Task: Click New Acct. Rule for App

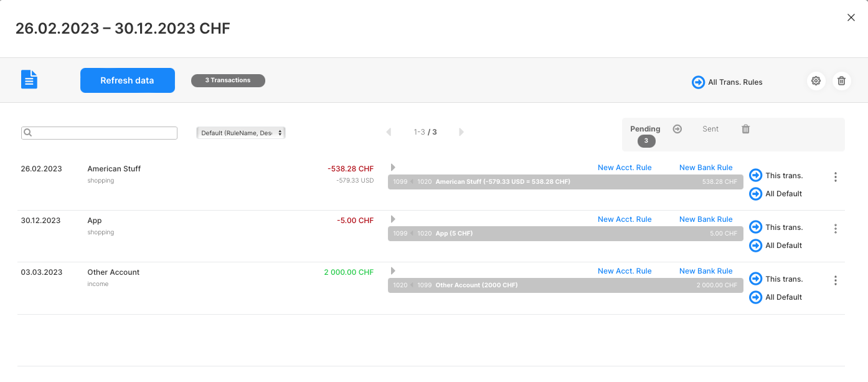Action: click(x=625, y=219)
